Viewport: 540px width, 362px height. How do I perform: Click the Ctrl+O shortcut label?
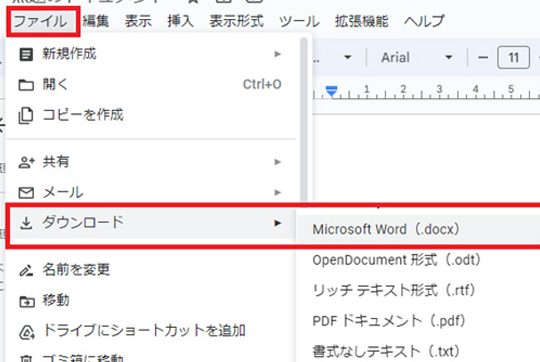[x=262, y=84]
